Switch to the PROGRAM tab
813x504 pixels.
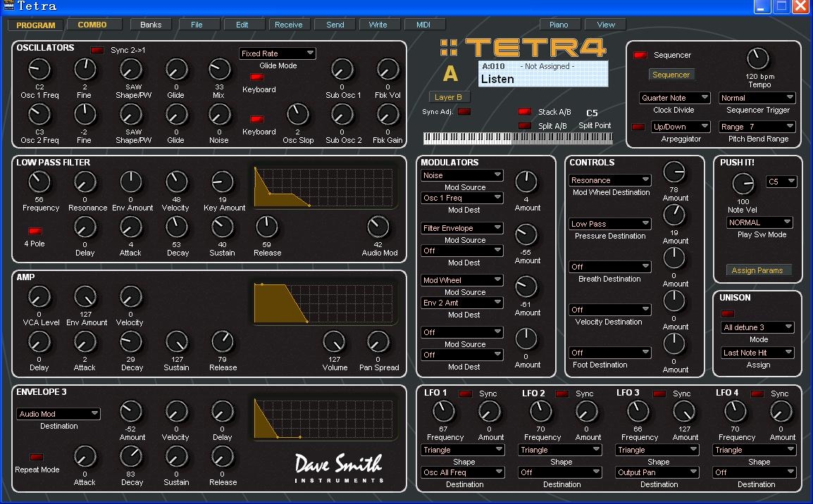(35, 25)
